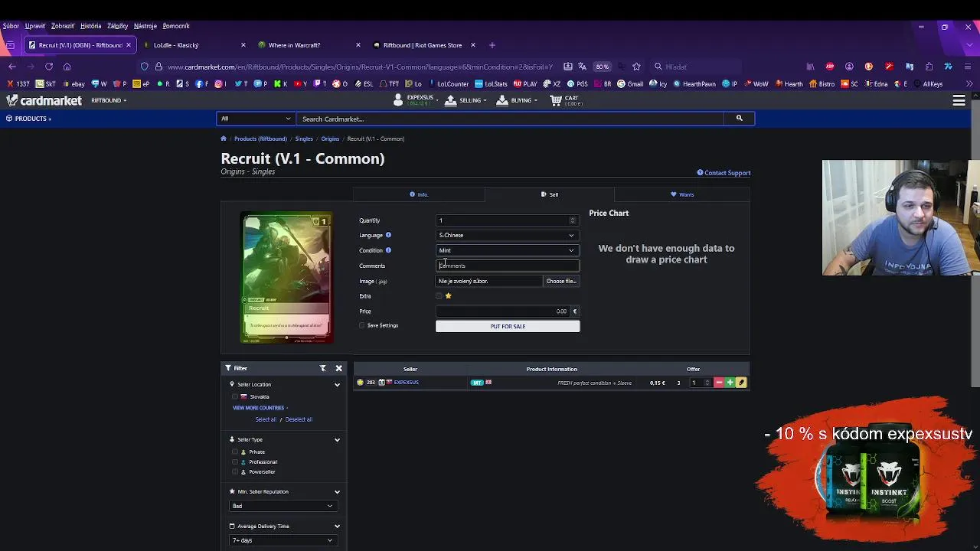This screenshot has width=980, height=551.
Task: Check the Slovakia seller location
Action: [235, 396]
